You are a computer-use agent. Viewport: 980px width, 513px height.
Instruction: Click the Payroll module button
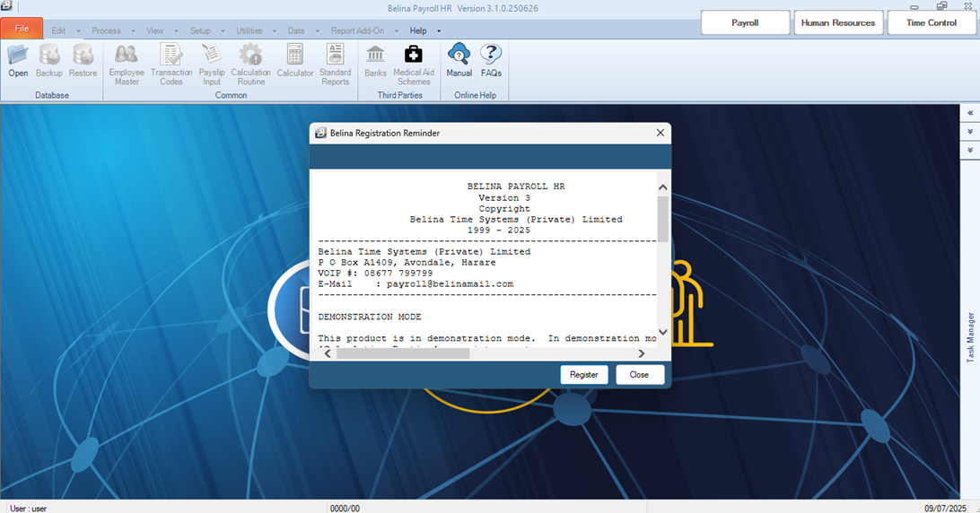click(x=745, y=22)
